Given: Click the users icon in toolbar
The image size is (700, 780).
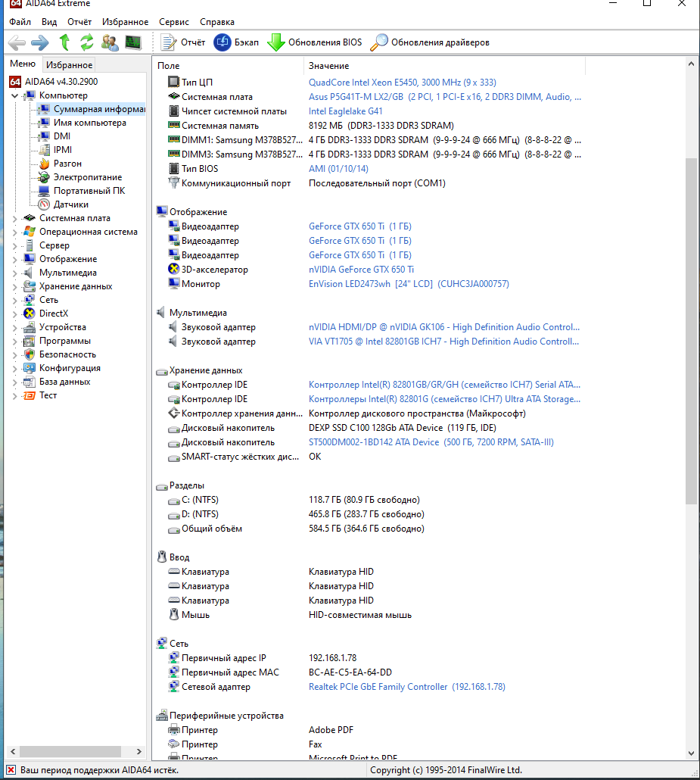Looking at the screenshot, I should click(110, 42).
